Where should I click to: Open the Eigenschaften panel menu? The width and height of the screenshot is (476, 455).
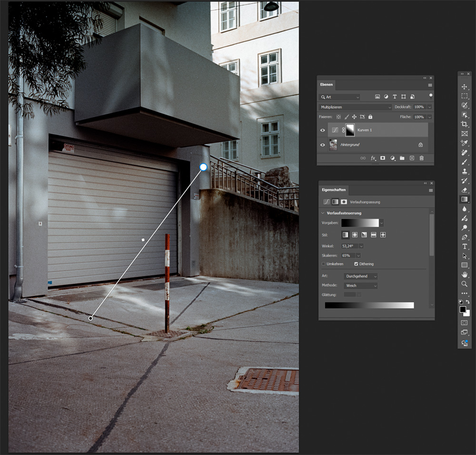click(x=430, y=191)
